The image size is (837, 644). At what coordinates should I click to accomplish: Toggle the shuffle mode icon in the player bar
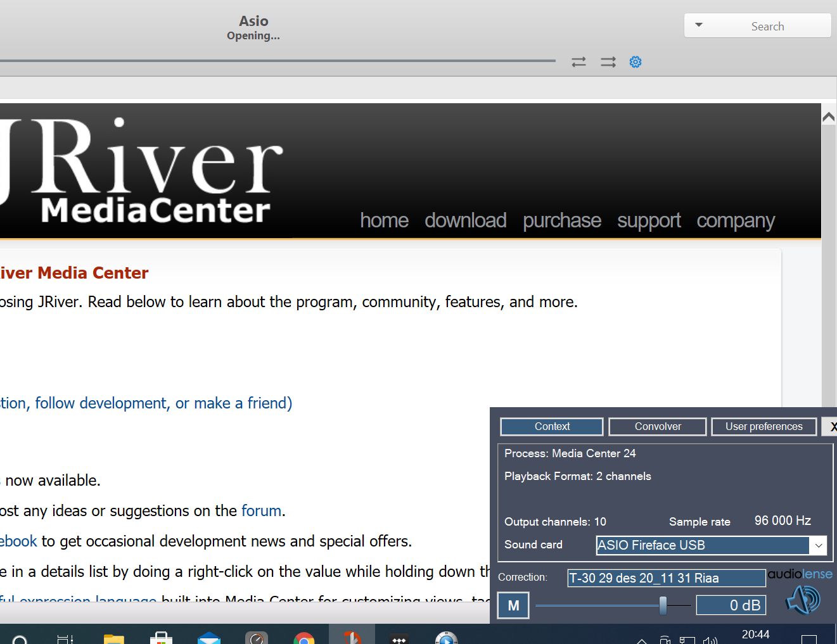click(608, 62)
